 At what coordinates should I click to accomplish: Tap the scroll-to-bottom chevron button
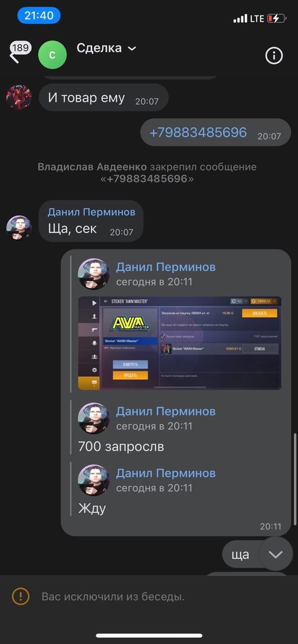click(x=275, y=555)
